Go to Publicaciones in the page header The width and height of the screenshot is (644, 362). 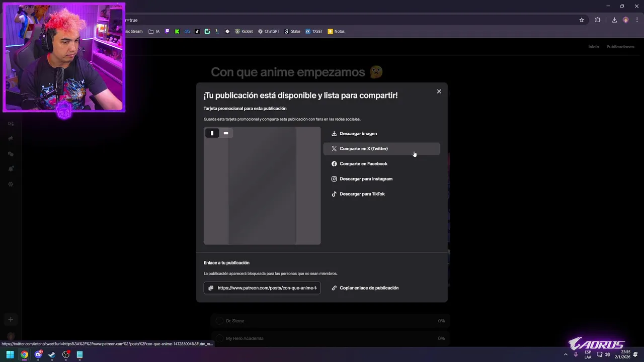[620, 47]
